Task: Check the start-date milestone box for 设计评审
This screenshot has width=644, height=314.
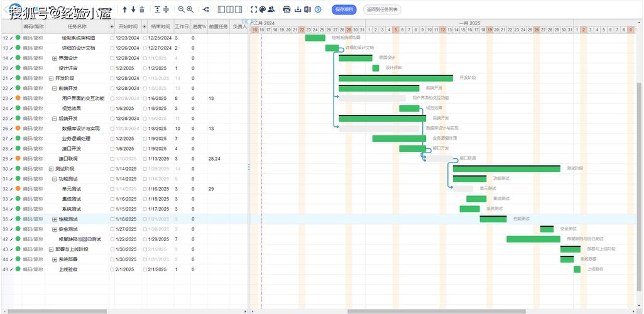Action: (x=112, y=68)
